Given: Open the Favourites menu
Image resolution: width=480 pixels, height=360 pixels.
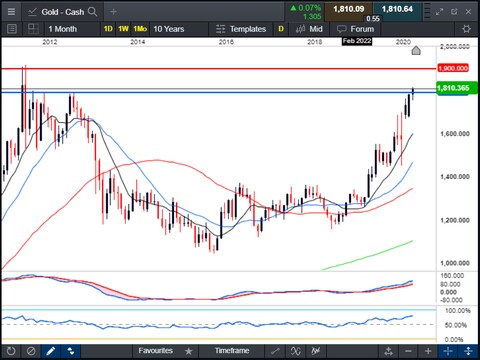Looking at the screenshot, I should 155,351.
